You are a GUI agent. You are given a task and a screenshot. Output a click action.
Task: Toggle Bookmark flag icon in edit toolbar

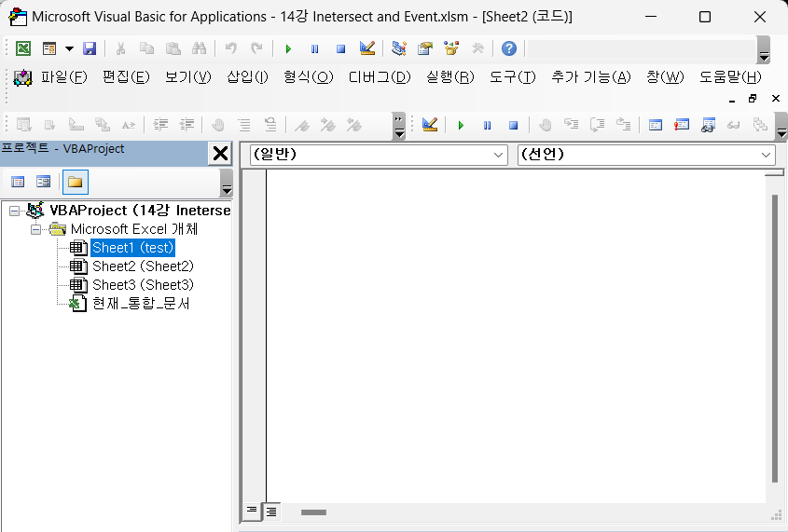(x=301, y=125)
